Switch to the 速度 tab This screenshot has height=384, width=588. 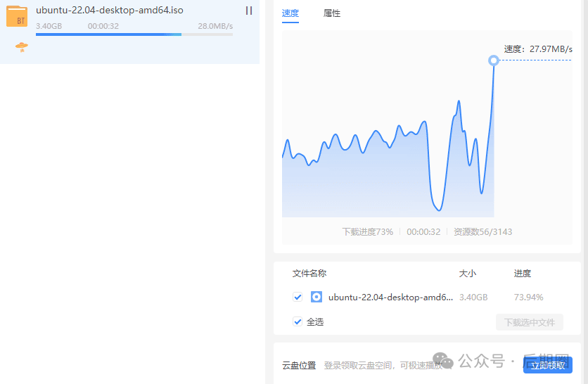coord(290,13)
